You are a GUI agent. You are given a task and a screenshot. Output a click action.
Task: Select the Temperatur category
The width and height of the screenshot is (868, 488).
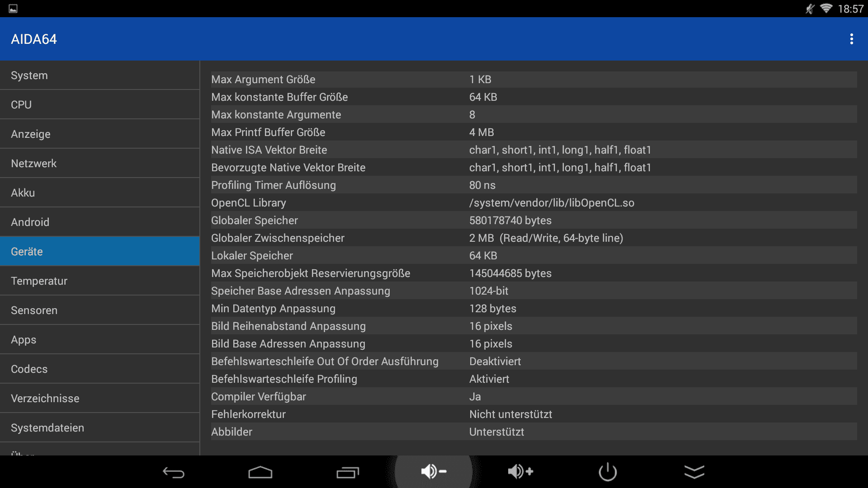[99, 281]
